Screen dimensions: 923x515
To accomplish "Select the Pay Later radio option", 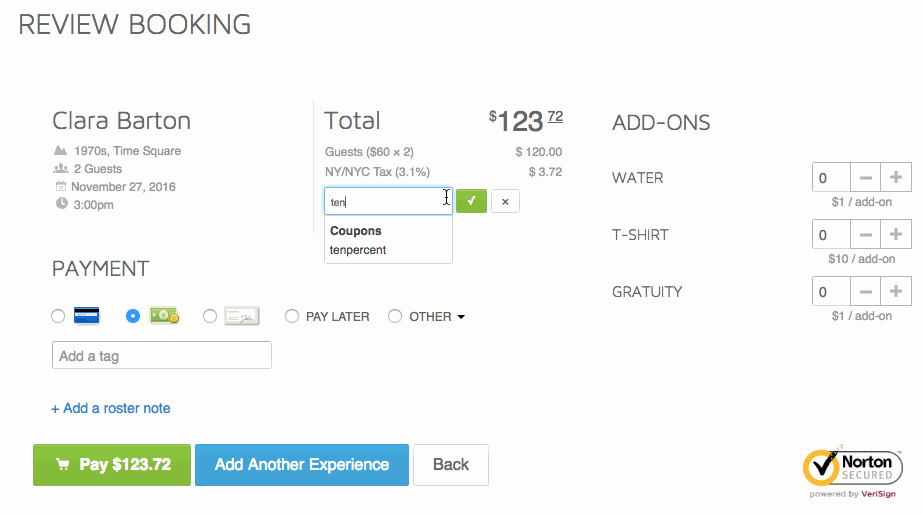I will coord(292,317).
